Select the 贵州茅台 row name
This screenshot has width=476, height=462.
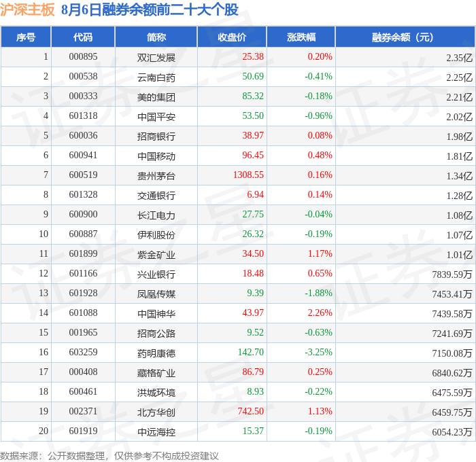point(156,176)
